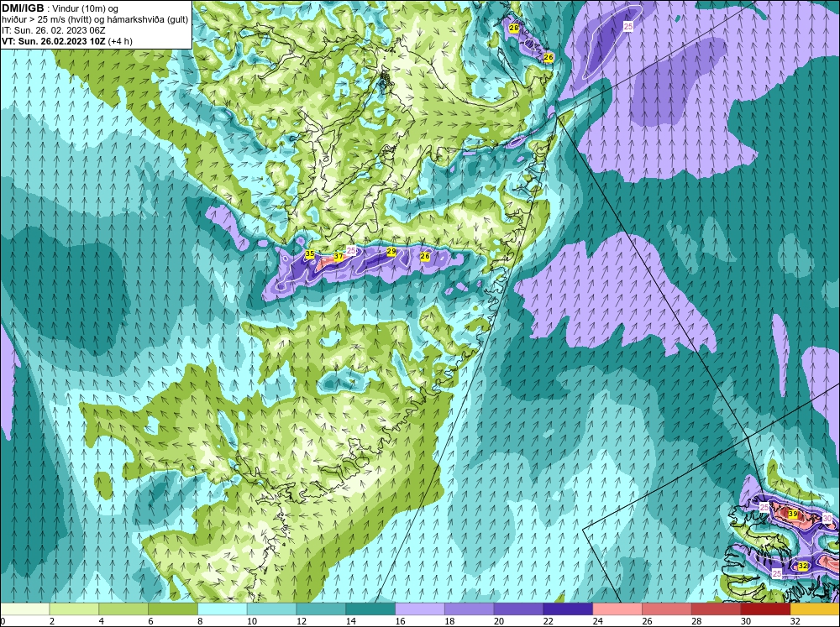Image resolution: width=840 pixels, height=627 pixels.
Task: Click the legend scale tick label '0'
Action: [3, 621]
